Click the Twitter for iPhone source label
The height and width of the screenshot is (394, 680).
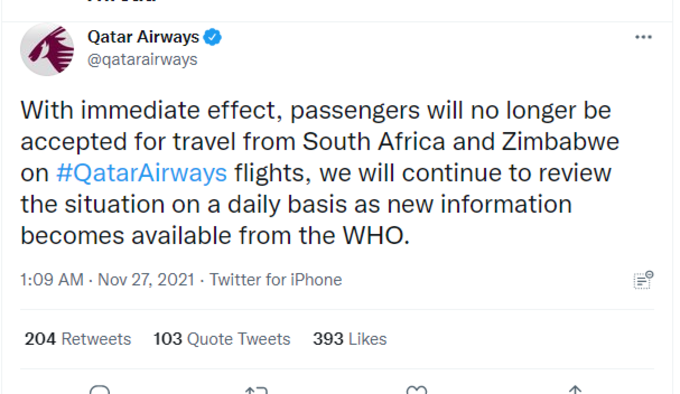[x=276, y=280]
